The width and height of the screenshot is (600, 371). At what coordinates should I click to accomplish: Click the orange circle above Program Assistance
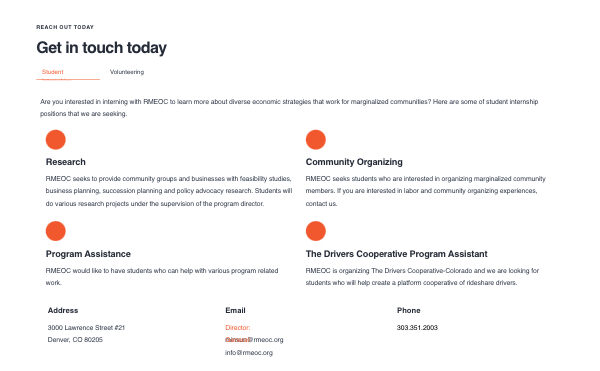tap(55, 231)
